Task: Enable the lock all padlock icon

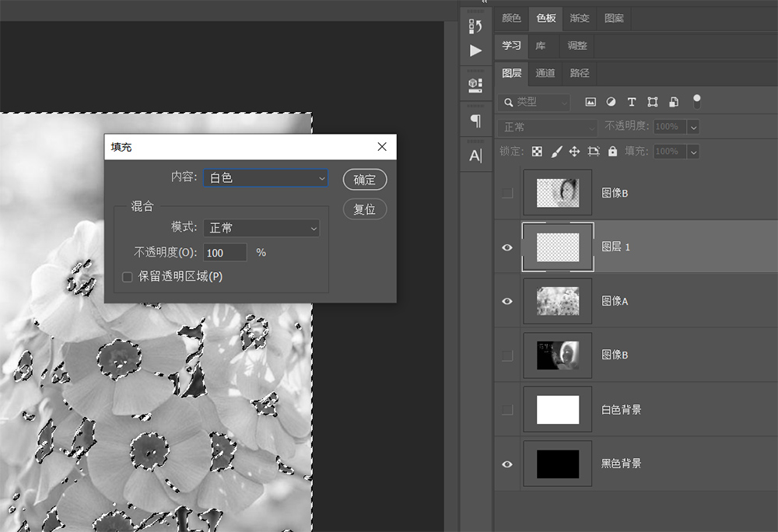Action: coord(612,151)
